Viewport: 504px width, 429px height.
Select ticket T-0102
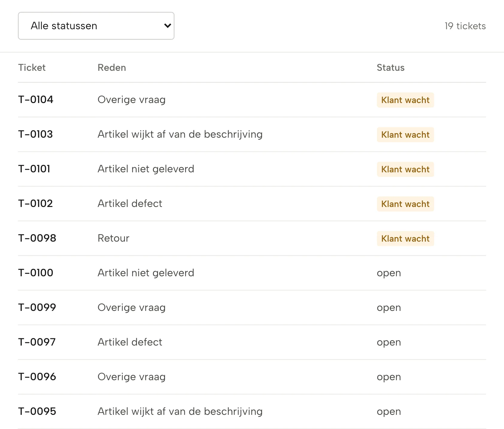[x=36, y=204]
